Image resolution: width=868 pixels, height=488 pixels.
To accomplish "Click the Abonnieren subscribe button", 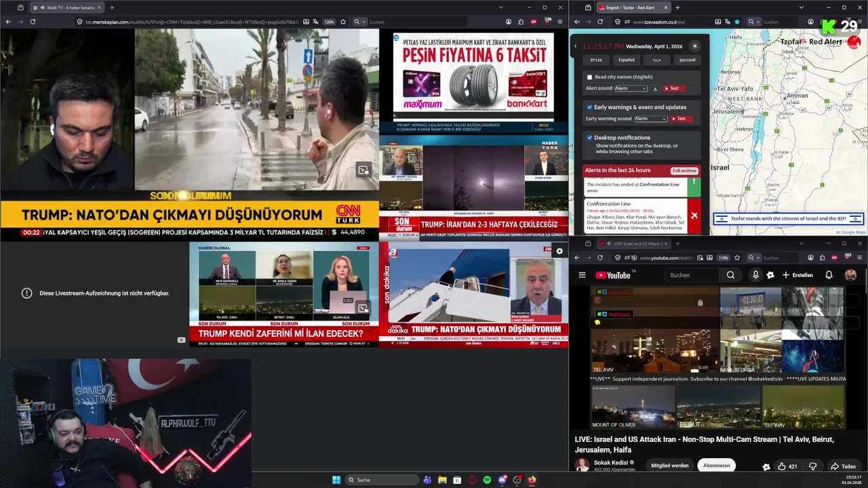I will (716, 466).
